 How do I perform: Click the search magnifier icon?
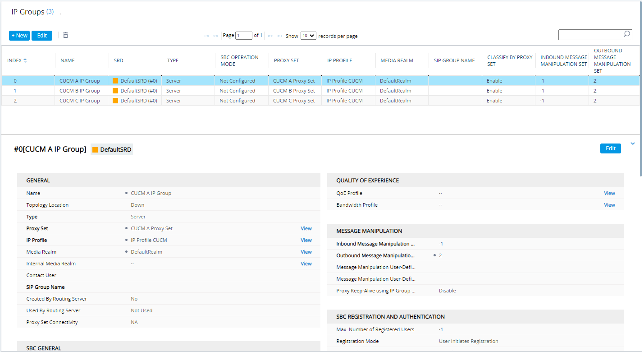tap(626, 34)
